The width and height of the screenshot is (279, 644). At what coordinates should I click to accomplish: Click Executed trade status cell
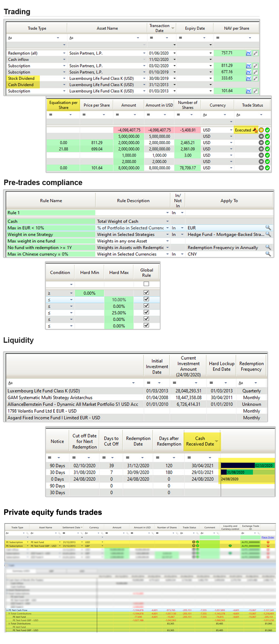[x=246, y=130]
